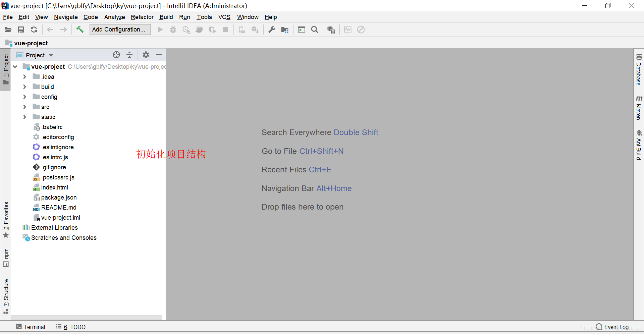This screenshot has width=644, height=334.
Task: Toggle the Favorites side tab
Action: 6,220
